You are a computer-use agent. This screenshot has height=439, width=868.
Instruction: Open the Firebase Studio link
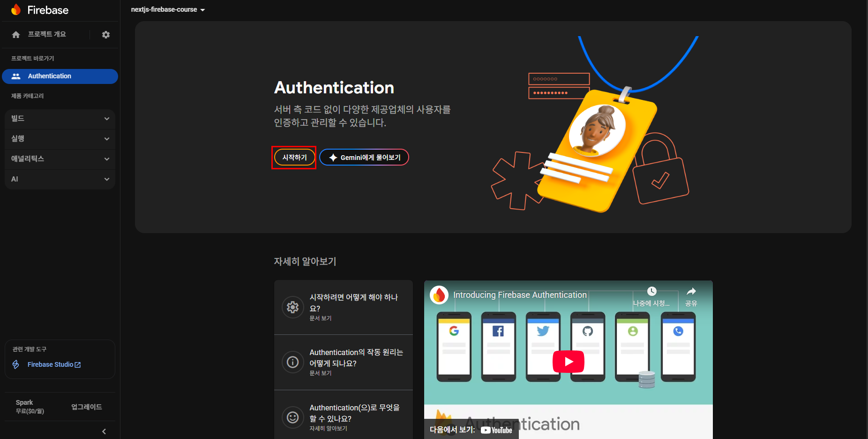click(x=54, y=364)
